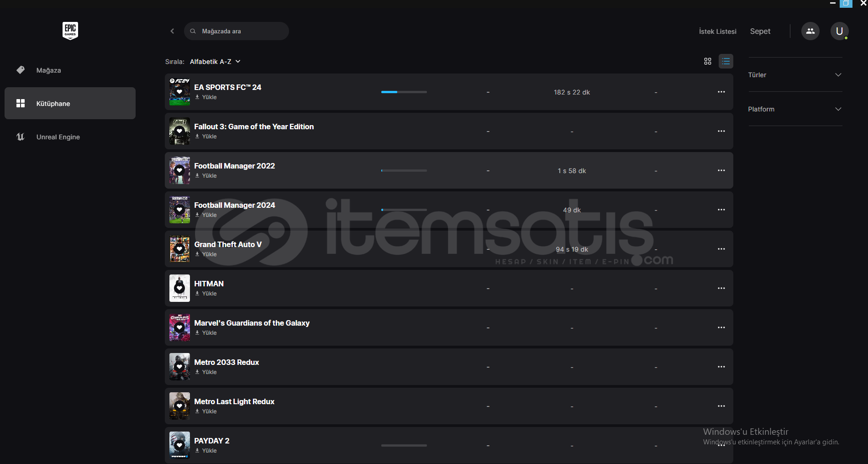Viewport: 868px width, 464px height.
Task: Click Yükle under Marvel's Guardians of the Galaxy
Action: [x=206, y=333]
